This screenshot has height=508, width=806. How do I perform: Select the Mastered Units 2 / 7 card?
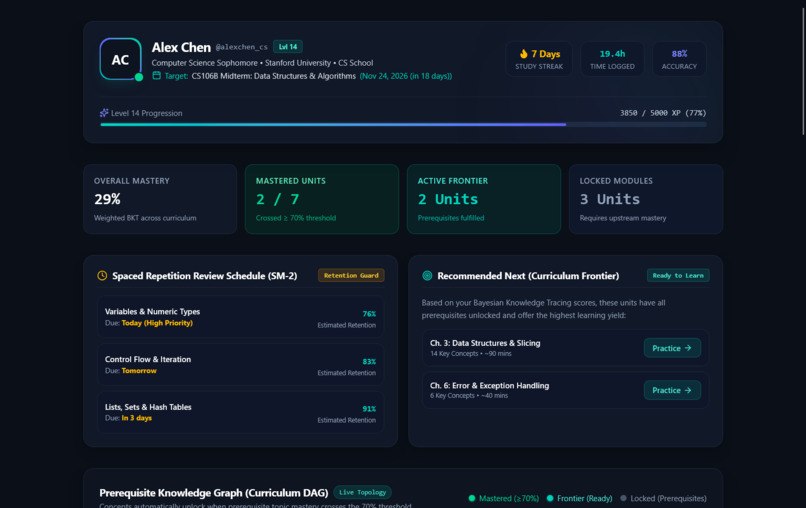coord(322,199)
